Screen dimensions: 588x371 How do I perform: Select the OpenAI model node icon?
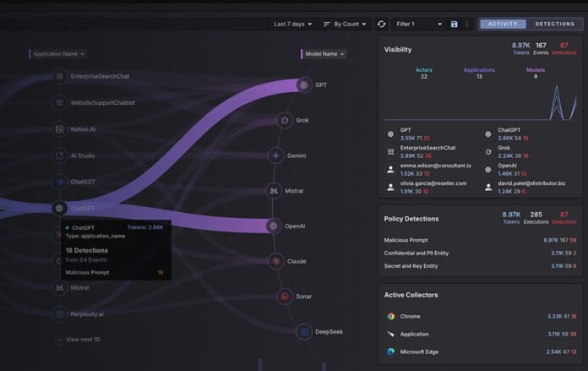(274, 226)
